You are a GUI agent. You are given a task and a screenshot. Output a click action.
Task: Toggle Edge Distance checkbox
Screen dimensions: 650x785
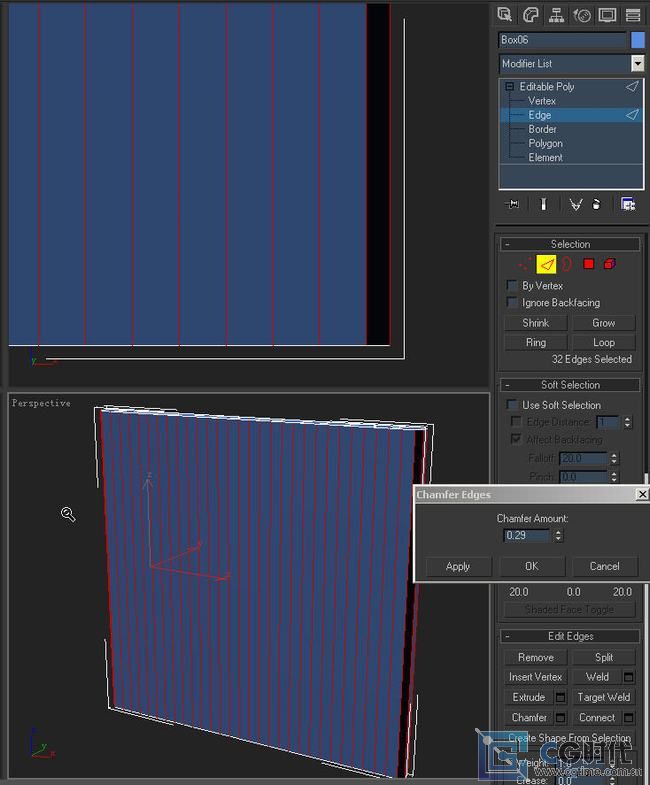click(515, 422)
